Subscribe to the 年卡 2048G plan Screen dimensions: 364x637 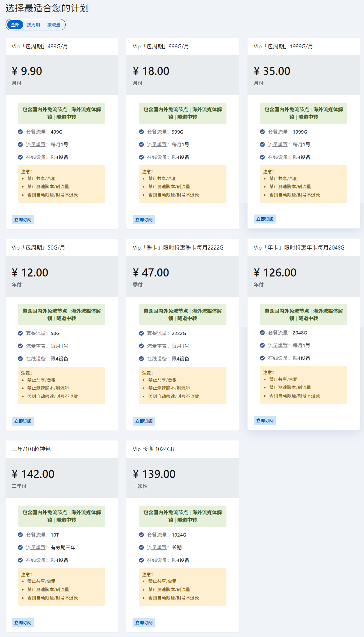(x=265, y=421)
